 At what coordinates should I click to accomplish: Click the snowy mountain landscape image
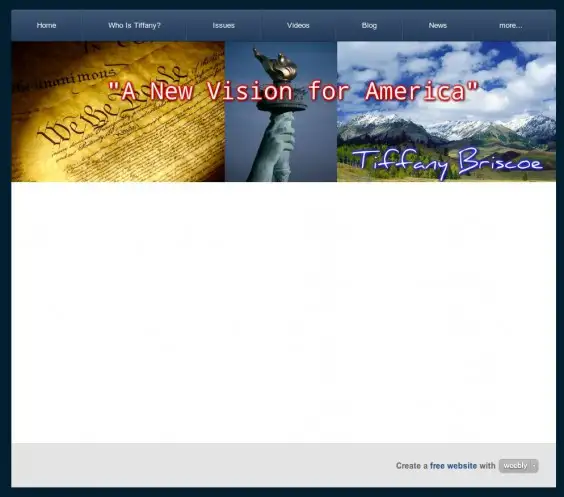(446, 111)
